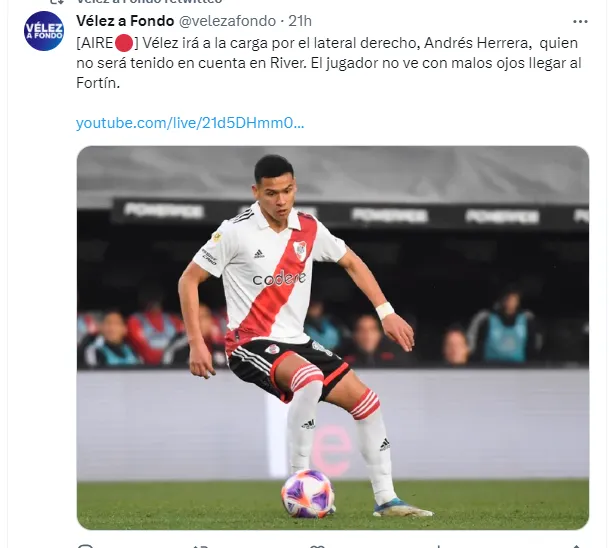Click the share icon below the photo
This screenshot has height=548, width=609.
coord(576,546)
